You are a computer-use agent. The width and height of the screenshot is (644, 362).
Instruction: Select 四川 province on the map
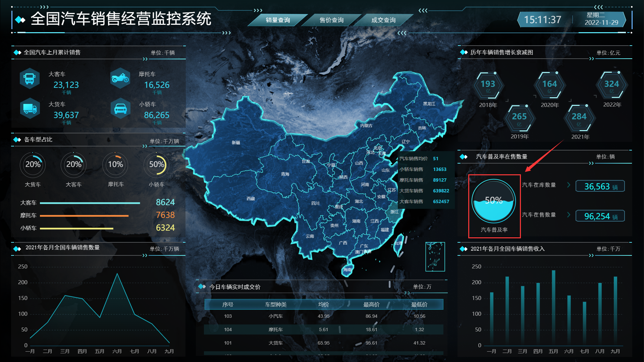tap(315, 203)
